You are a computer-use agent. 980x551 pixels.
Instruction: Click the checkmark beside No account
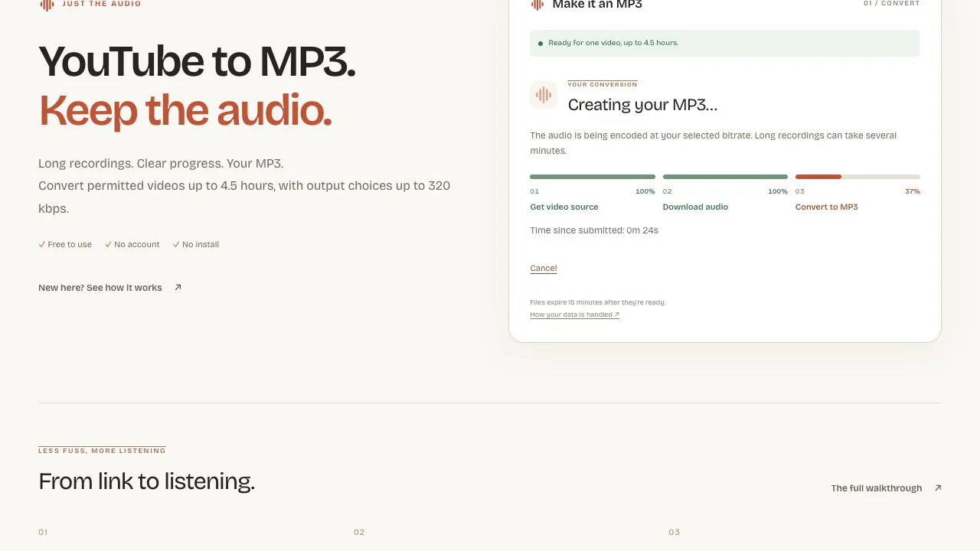pos(109,245)
